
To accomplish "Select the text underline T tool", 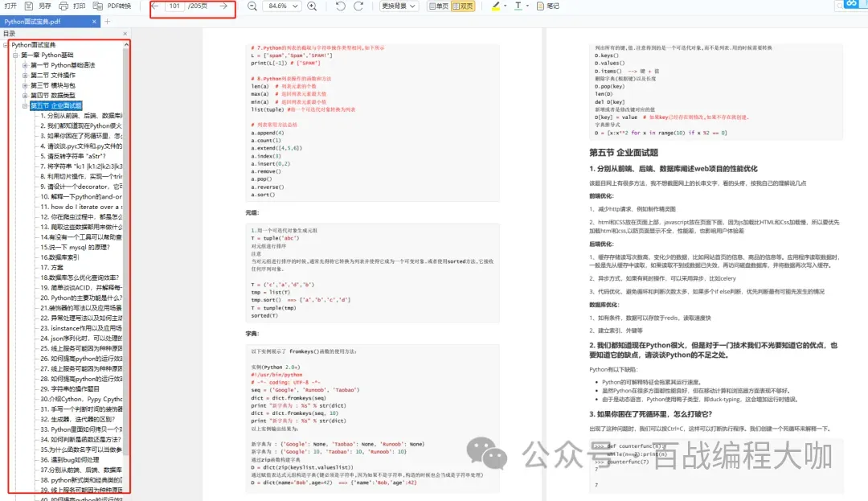I will (x=518, y=6).
